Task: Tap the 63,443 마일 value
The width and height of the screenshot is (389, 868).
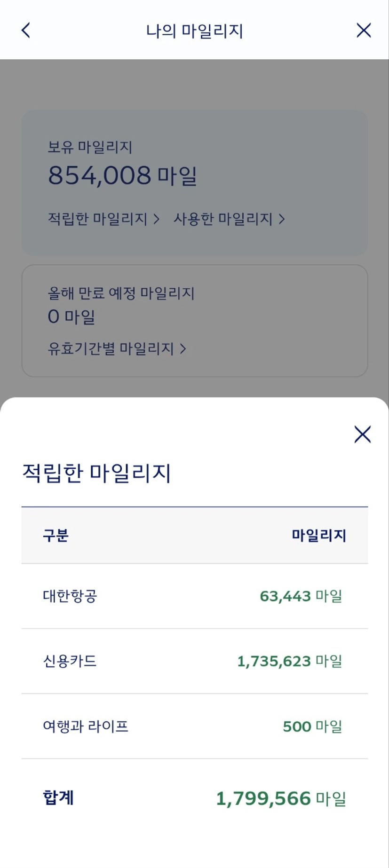Action: (301, 596)
